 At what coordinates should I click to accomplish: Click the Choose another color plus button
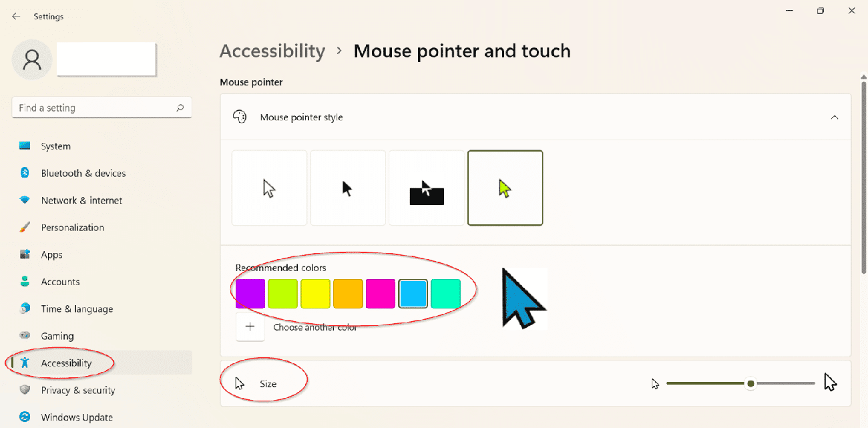[x=250, y=327]
